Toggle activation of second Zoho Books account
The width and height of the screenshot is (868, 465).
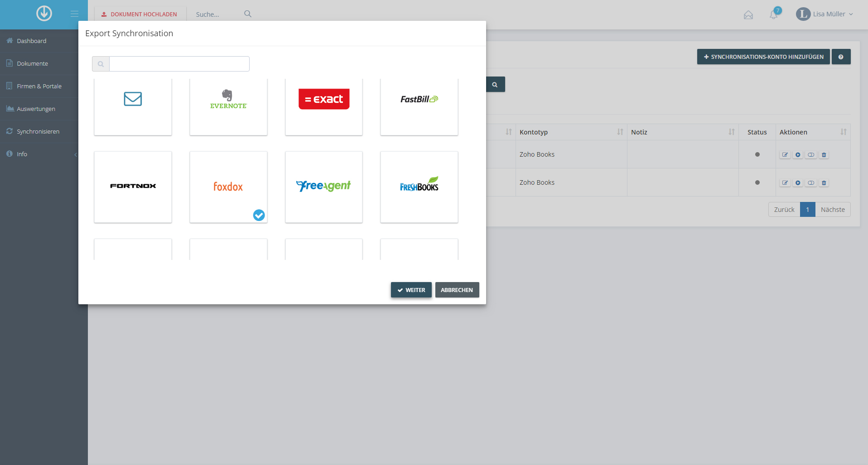pos(811,183)
